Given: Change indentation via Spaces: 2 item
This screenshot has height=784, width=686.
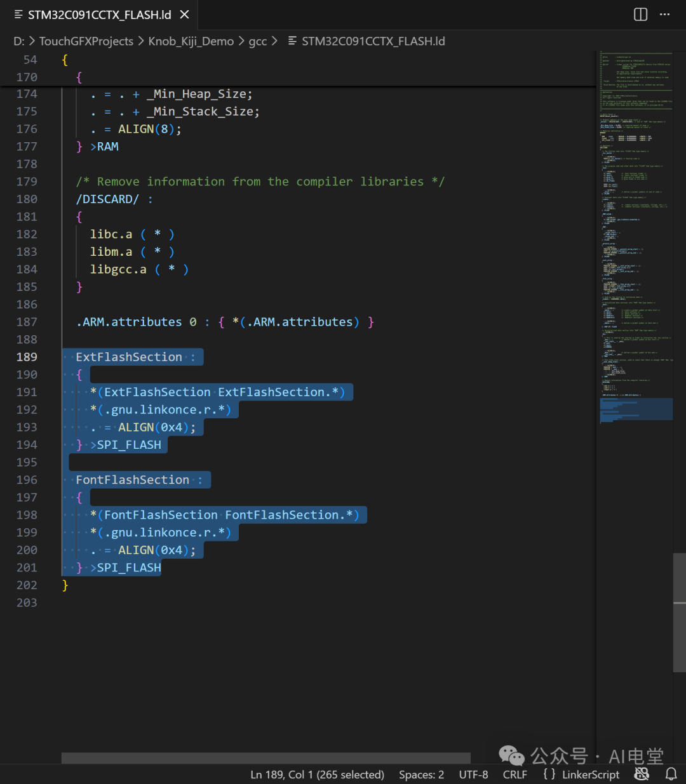Looking at the screenshot, I should (421, 774).
